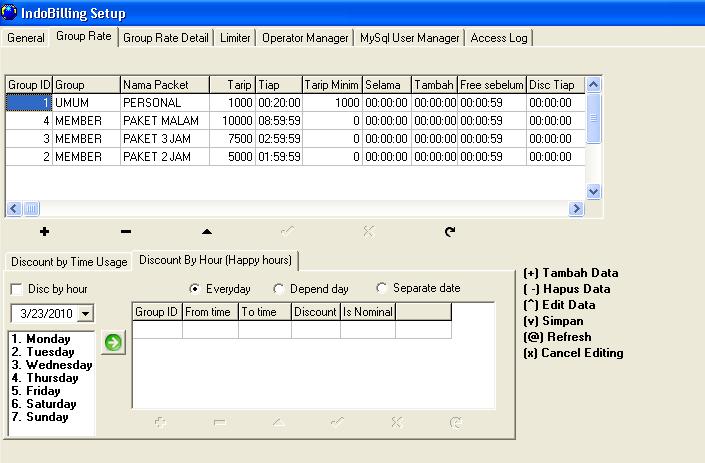Click the From time column header
705x463 pixels.
(x=210, y=312)
